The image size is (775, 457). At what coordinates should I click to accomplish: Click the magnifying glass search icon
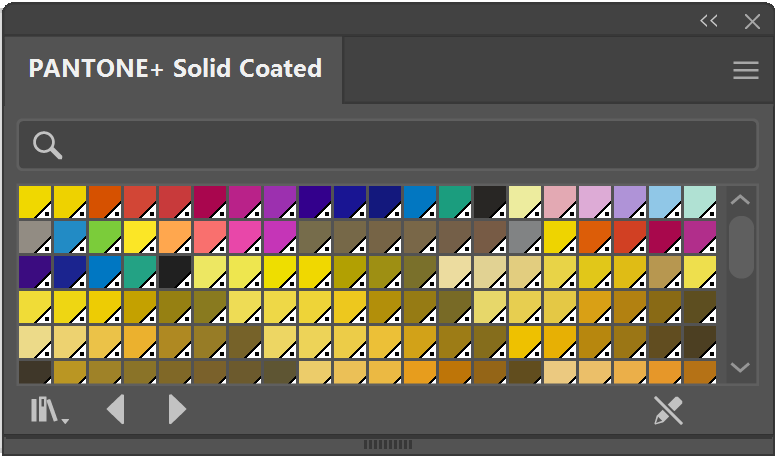[x=47, y=145]
